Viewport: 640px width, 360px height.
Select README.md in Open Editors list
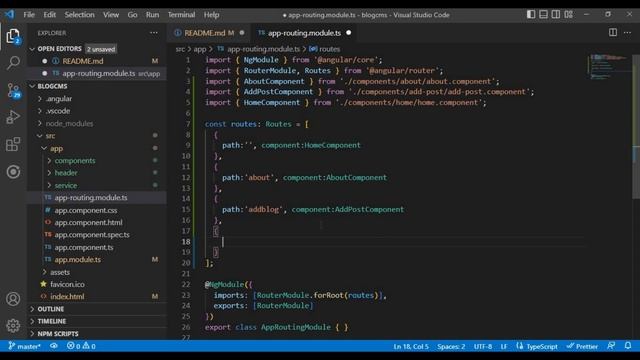96,61
